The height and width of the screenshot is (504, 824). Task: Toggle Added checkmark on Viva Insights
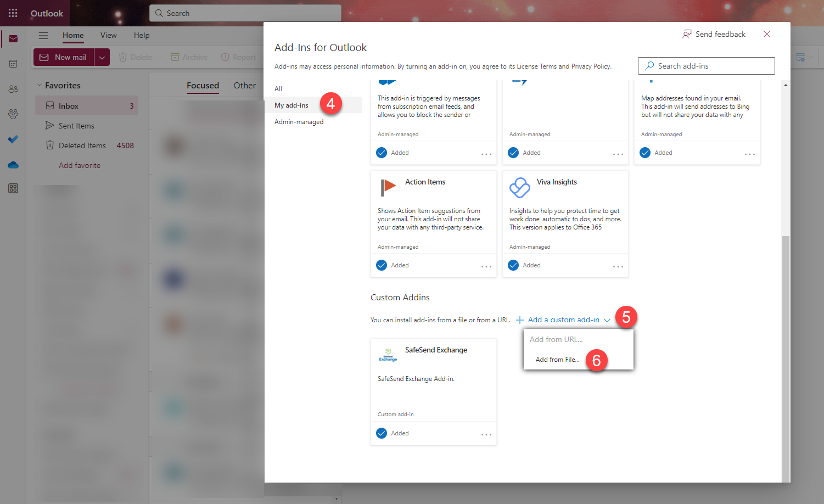pyautogui.click(x=513, y=265)
